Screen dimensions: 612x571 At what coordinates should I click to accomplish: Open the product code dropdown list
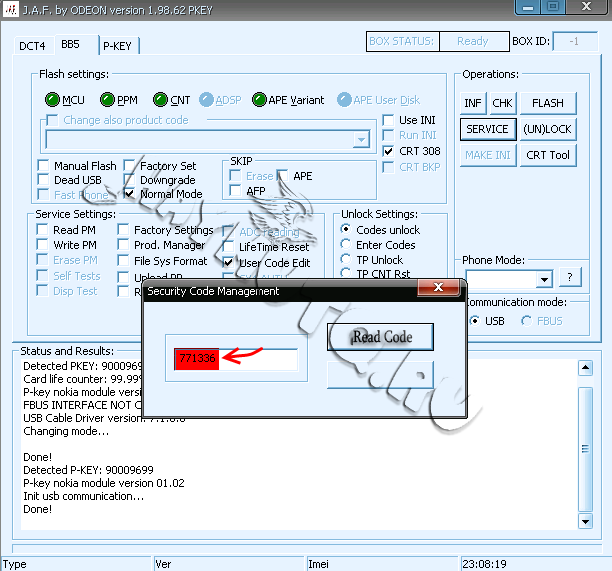pyautogui.click(x=361, y=139)
